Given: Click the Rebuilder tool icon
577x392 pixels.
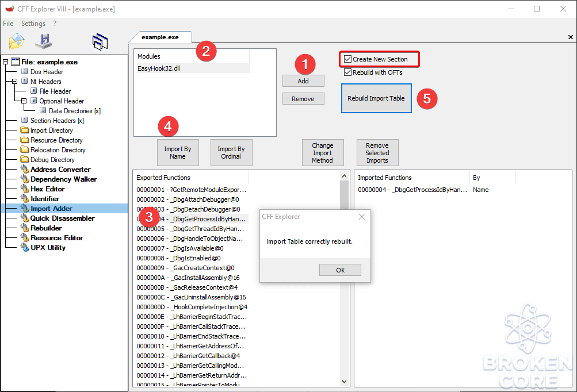Looking at the screenshot, I should point(25,228).
